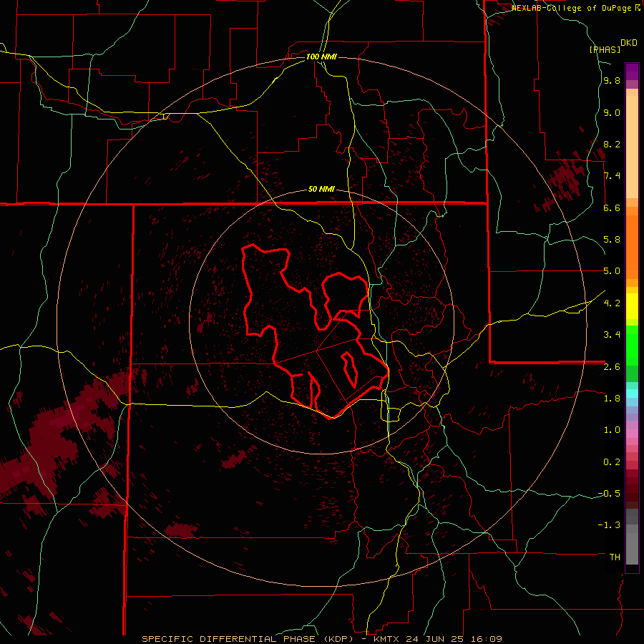Select the 6.6 legend value
This screenshot has width=644, height=644.
click(612, 208)
